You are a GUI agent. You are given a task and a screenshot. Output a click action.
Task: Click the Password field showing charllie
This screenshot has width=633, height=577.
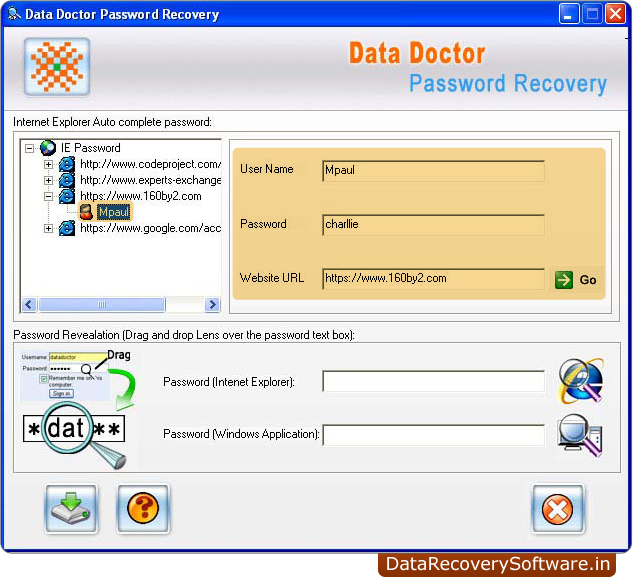coord(433,225)
